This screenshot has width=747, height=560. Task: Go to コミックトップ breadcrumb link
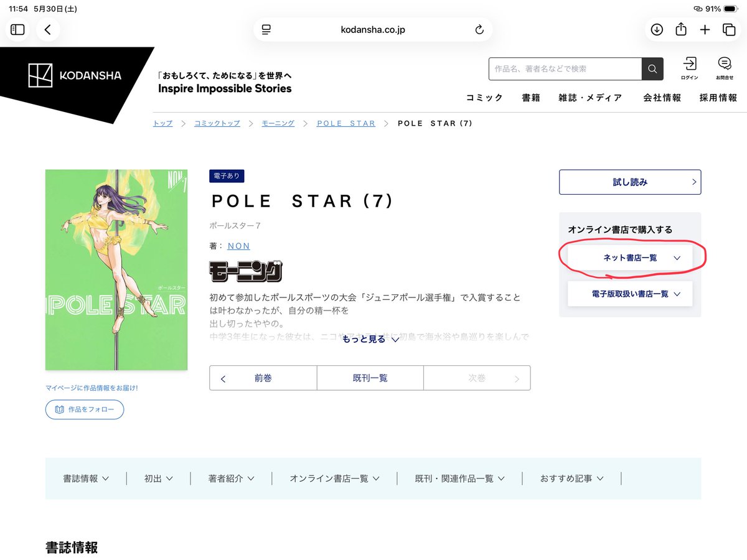coord(217,123)
